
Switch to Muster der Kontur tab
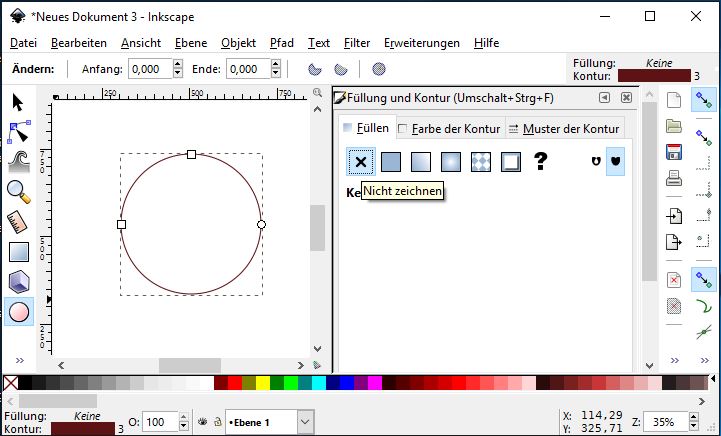click(564, 129)
